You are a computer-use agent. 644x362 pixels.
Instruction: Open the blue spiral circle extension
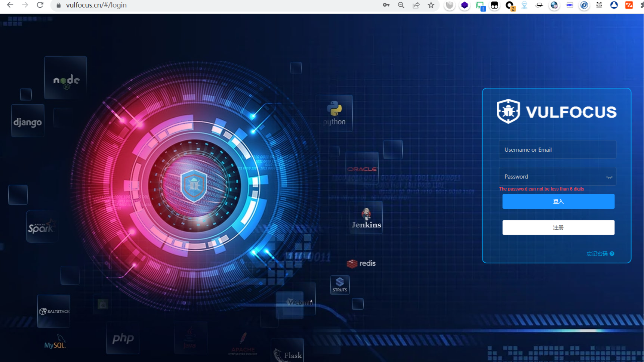click(x=584, y=5)
